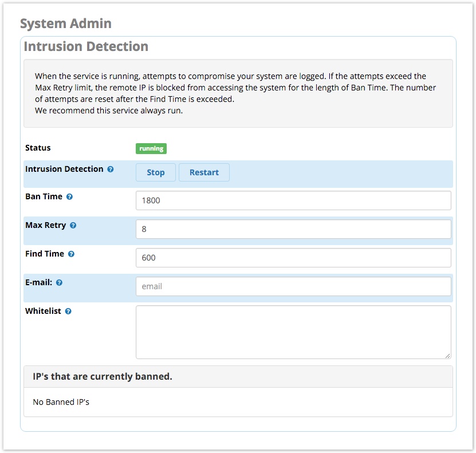Viewport: 476px width, 453px height.
Task: Select the Find Time field showing 600
Action: (293, 258)
